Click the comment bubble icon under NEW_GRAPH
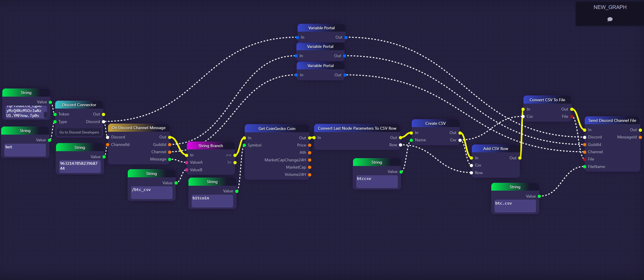 [x=610, y=19]
